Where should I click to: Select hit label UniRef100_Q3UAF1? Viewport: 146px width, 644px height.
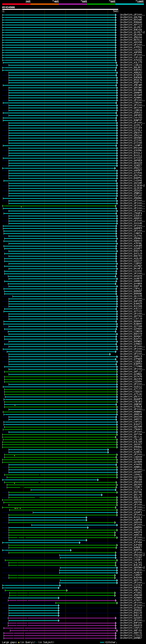(131, 512)
